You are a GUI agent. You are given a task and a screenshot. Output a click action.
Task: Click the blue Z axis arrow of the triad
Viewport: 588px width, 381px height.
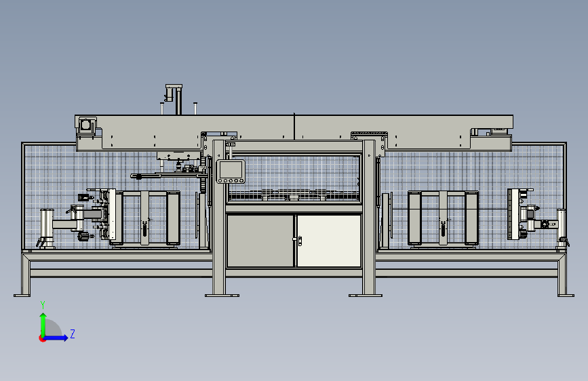tap(56, 338)
